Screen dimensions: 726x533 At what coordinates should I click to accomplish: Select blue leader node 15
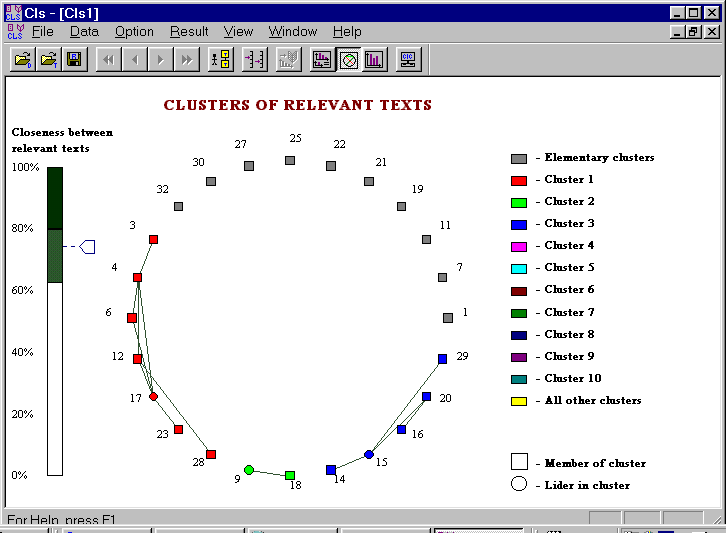369,454
